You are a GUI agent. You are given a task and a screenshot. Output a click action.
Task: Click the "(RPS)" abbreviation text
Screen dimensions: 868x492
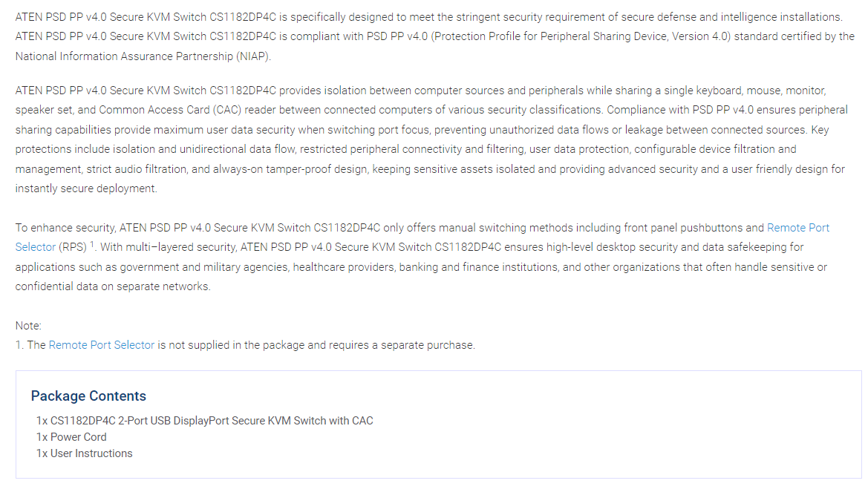pyautogui.click(x=73, y=247)
